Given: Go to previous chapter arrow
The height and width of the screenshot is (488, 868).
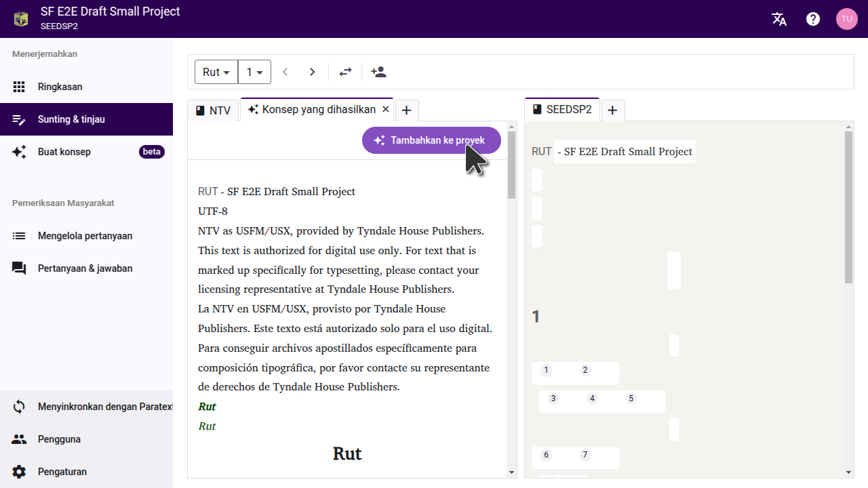Looking at the screenshot, I should tap(285, 72).
